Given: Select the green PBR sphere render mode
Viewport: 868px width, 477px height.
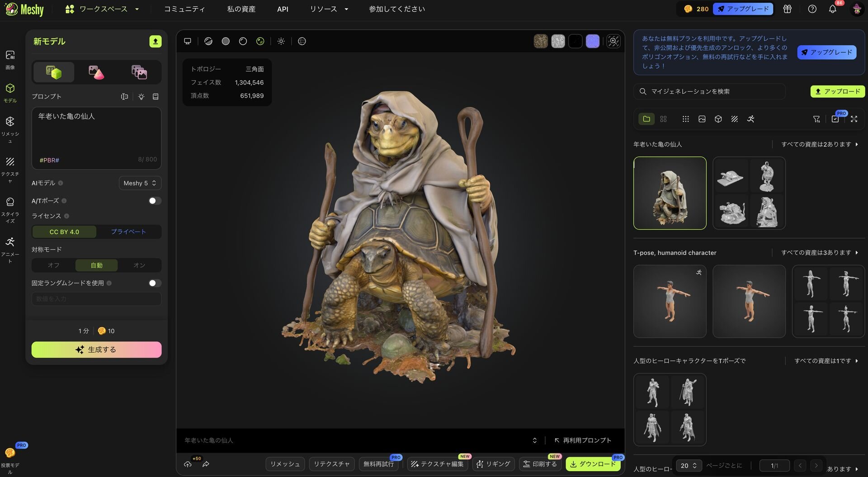Looking at the screenshot, I should click(260, 41).
